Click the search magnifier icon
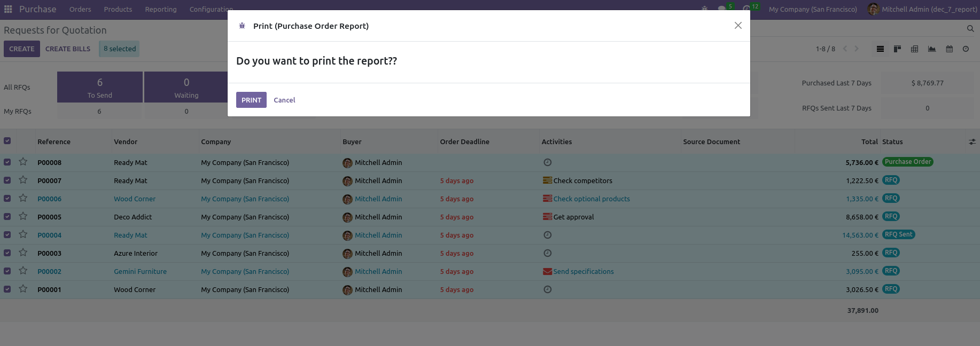This screenshot has width=980, height=346. tap(970, 29)
